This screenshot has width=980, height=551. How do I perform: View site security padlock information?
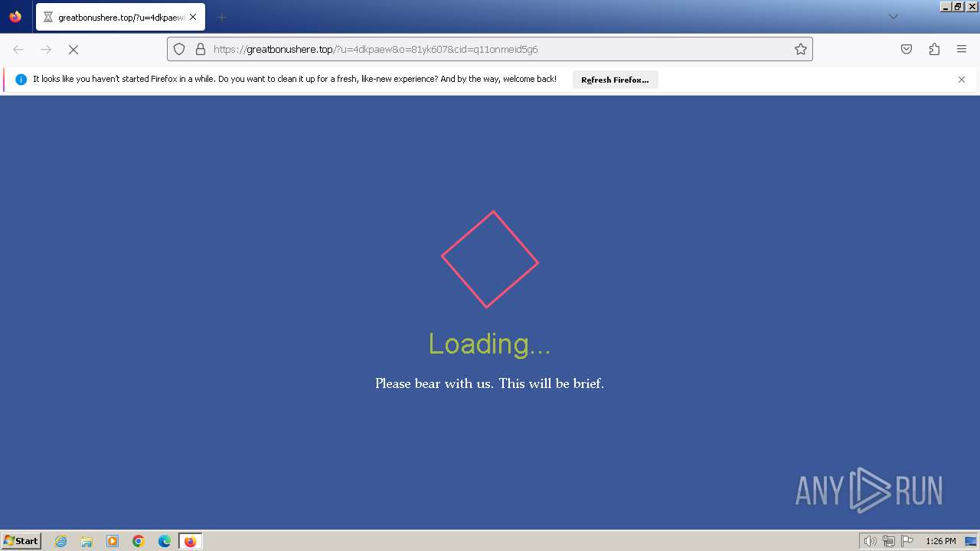pos(201,49)
